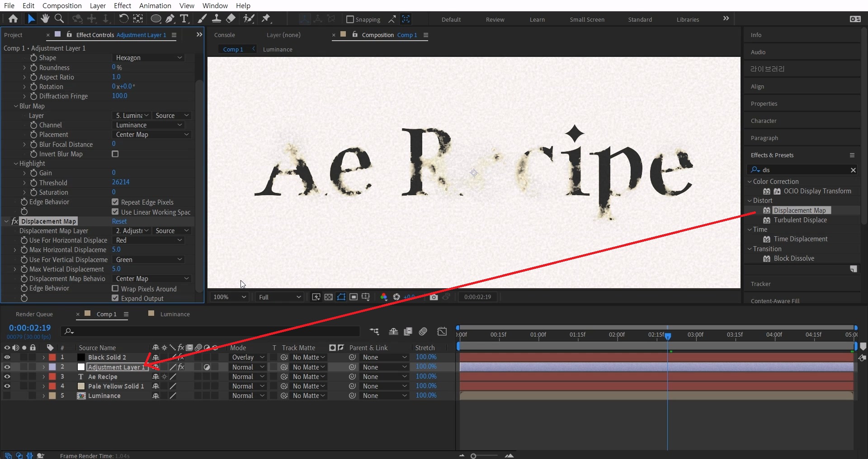Viewport: 868px width, 459px height.
Task: Switch to Render Queue tab
Action: coord(34,314)
